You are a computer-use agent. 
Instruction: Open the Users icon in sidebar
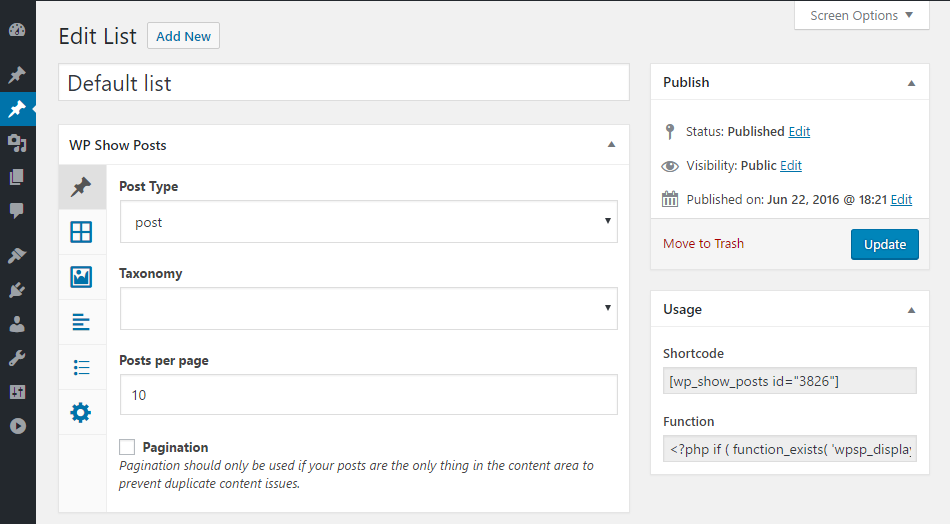click(x=17, y=324)
